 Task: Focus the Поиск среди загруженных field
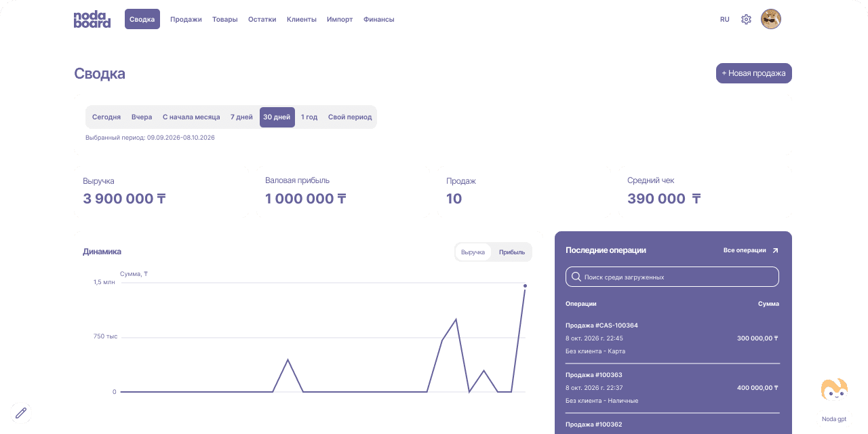(672, 277)
